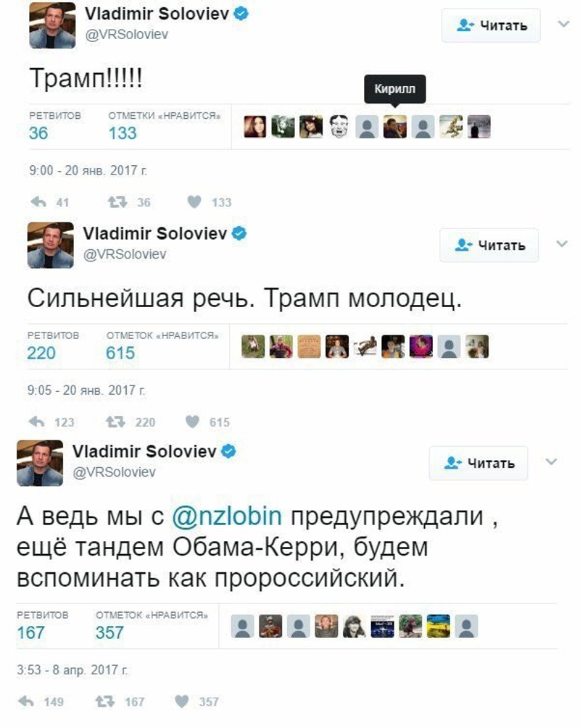The width and height of the screenshot is (580, 728).
Task: View the 36 retweets count
Action: pos(38,133)
